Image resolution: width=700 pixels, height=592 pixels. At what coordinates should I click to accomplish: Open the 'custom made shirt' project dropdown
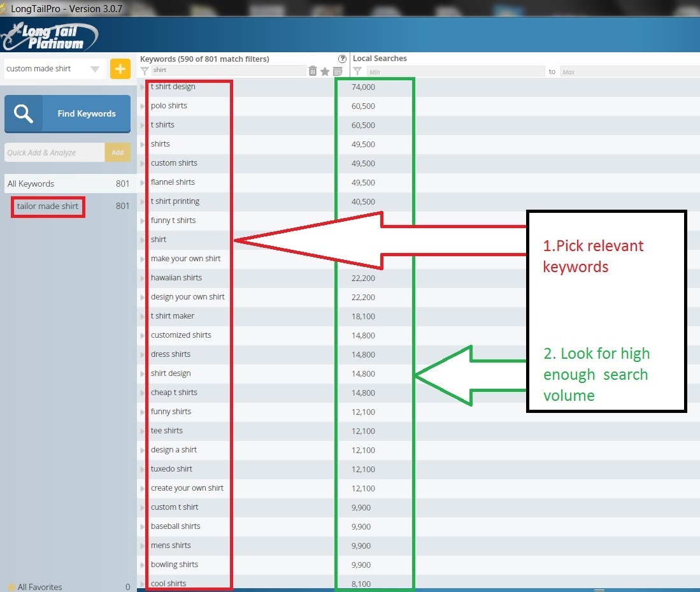(x=95, y=69)
